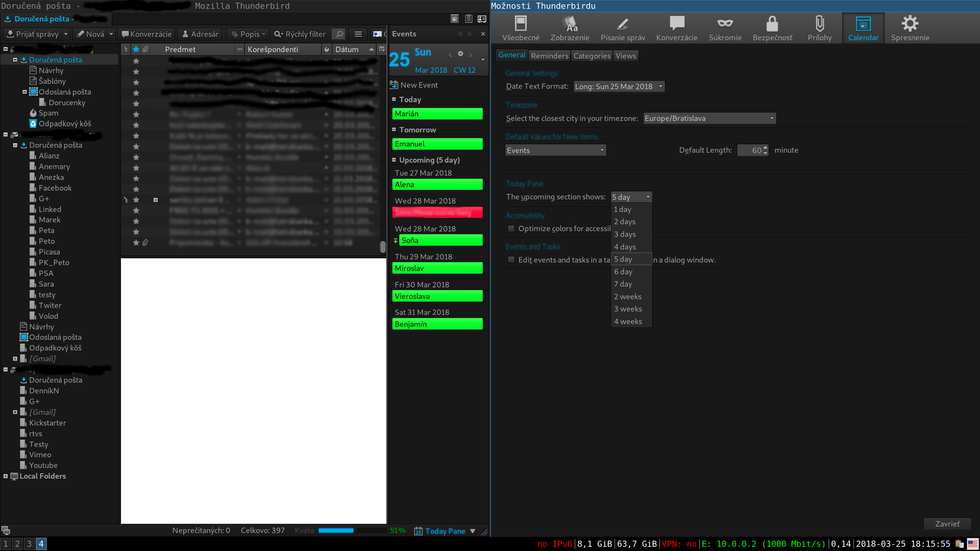This screenshot has width=980, height=551.
Task: Toggle thread column in message list
Action: (126, 49)
